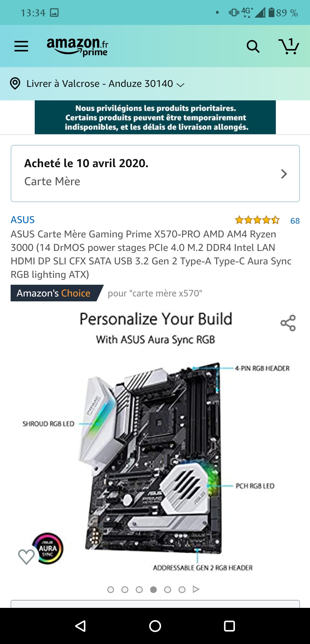The width and height of the screenshot is (310, 644).
Task: Share this product via share icon
Action: [x=288, y=323]
